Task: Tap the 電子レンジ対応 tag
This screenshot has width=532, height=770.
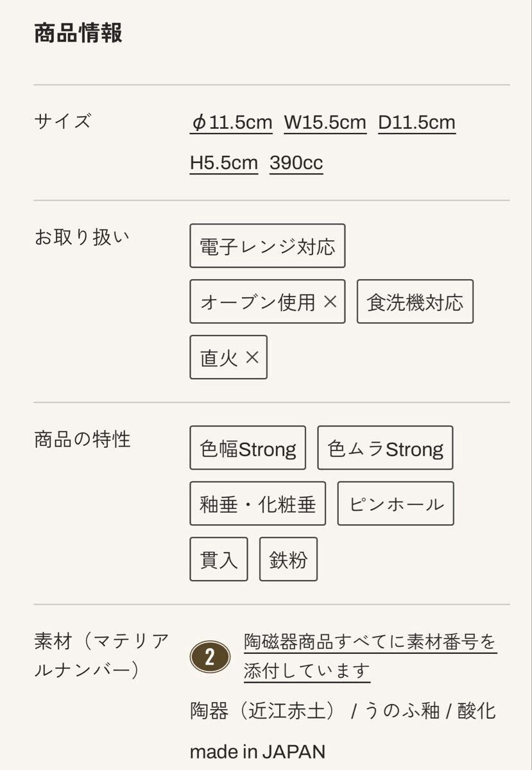Action: click(267, 246)
